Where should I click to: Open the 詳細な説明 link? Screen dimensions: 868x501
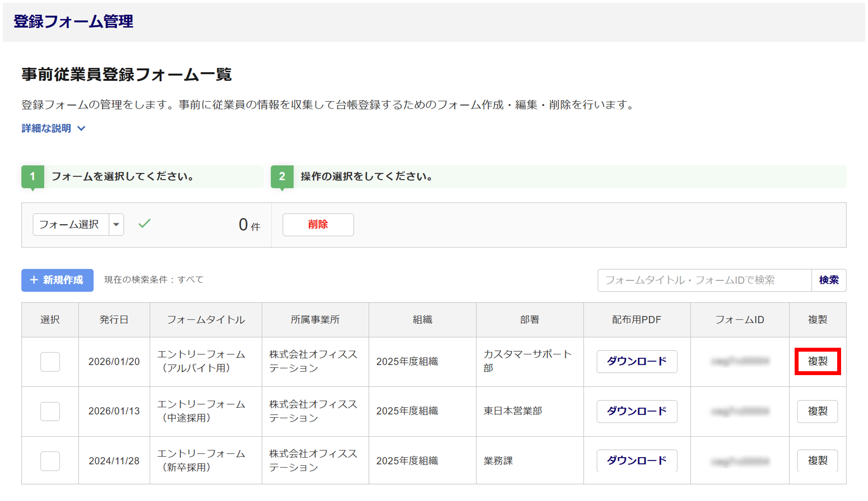click(x=46, y=129)
